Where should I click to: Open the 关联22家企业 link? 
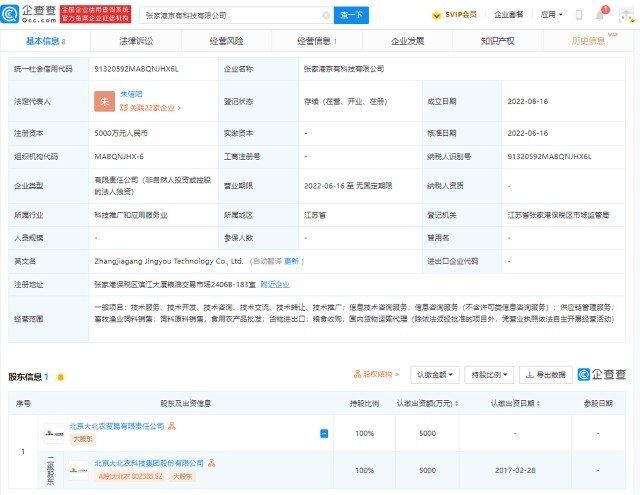(151, 108)
